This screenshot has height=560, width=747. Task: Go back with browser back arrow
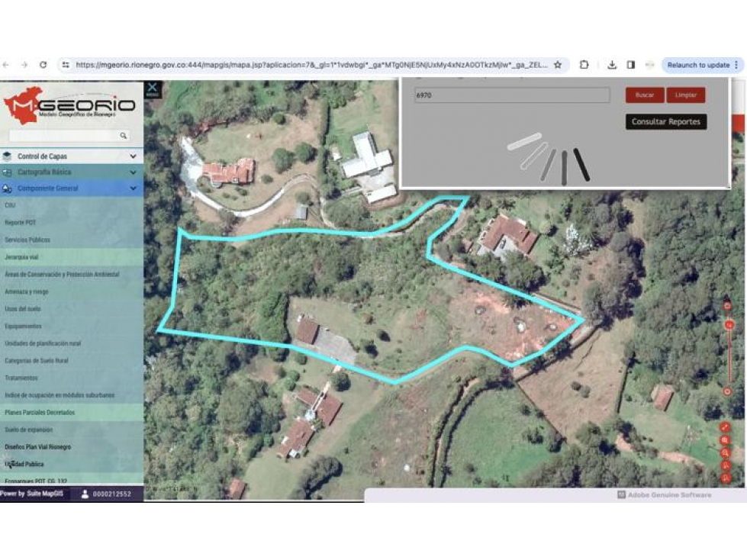5,65
